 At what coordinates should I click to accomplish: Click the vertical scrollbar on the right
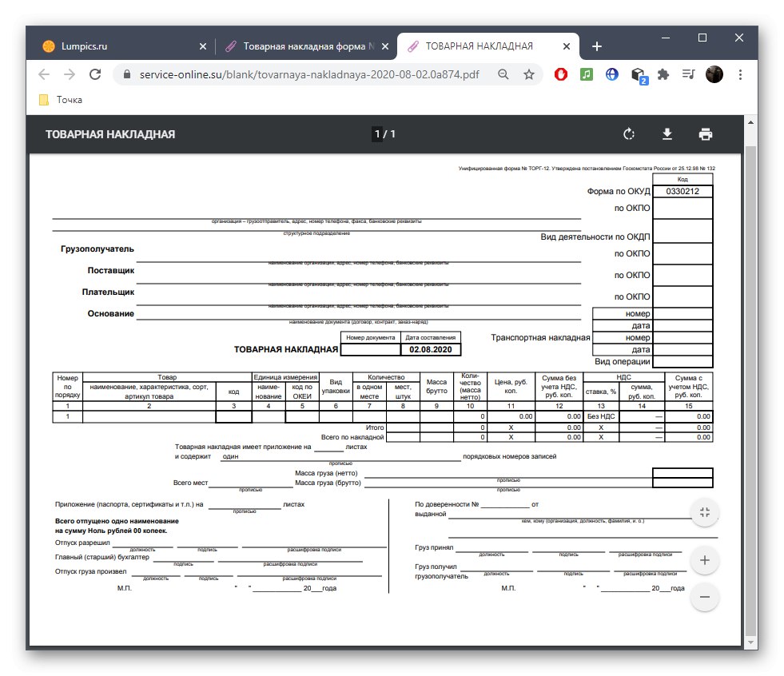(750, 360)
